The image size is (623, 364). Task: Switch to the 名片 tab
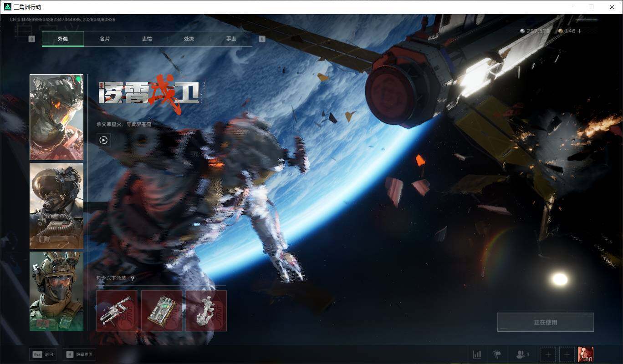[105, 39]
